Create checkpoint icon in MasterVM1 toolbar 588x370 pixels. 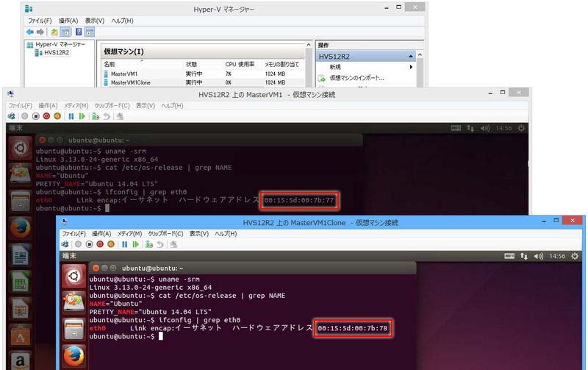click(x=96, y=116)
